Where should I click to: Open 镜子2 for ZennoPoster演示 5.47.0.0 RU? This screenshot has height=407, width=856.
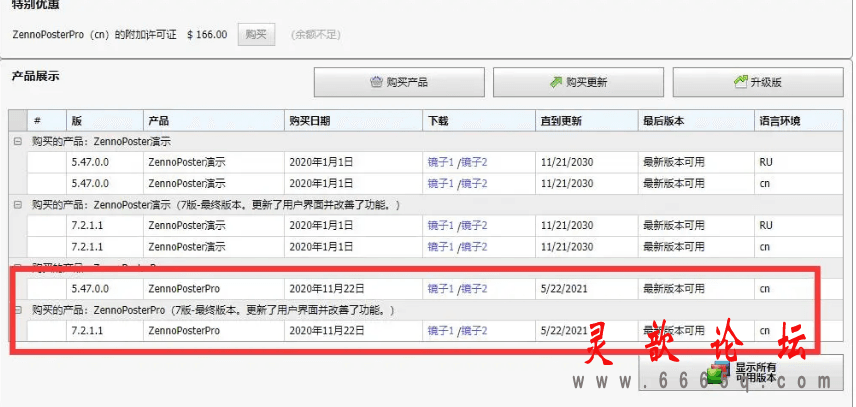pos(474,162)
